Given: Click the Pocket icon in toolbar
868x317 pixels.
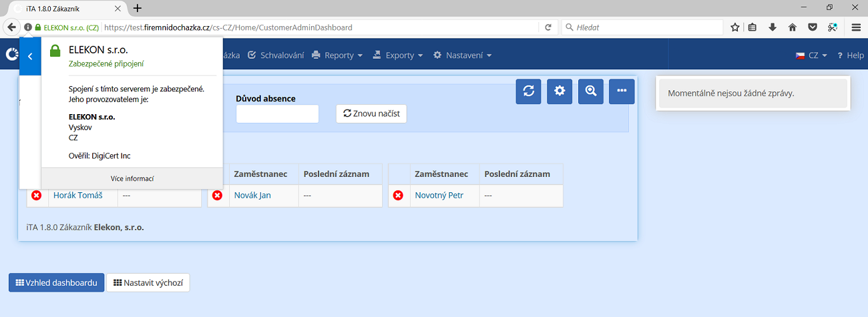Looking at the screenshot, I should pos(813,27).
